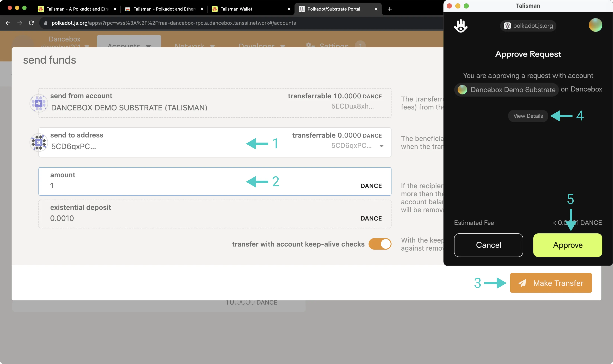Image resolution: width=613 pixels, height=364 pixels.
Task: Toggle transfer with account keep-alive checks
Action: tap(380, 244)
